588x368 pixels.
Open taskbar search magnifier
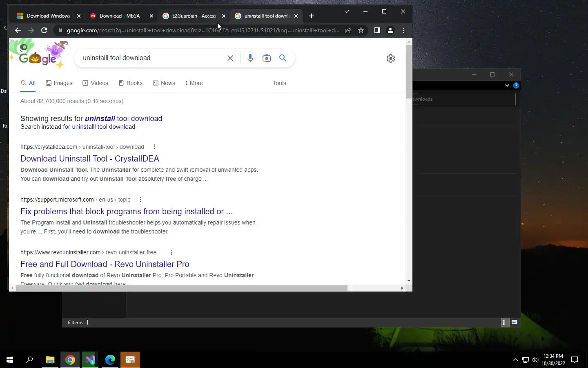coord(29,360)
